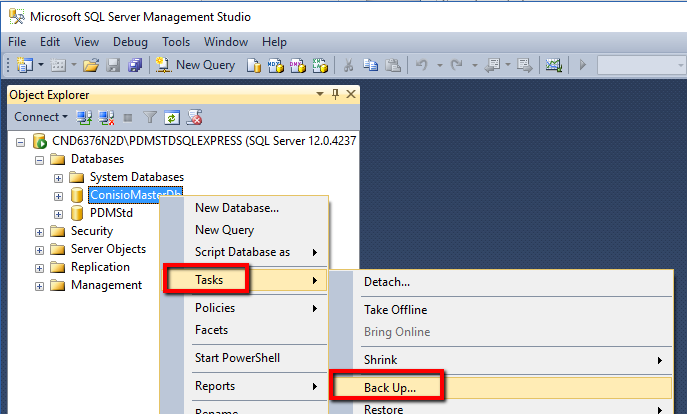Image resolution: width=687 pixels, height=414 pixels.
Task: Click Refresh icon in Object Explorer
Action: coord(171,117)
